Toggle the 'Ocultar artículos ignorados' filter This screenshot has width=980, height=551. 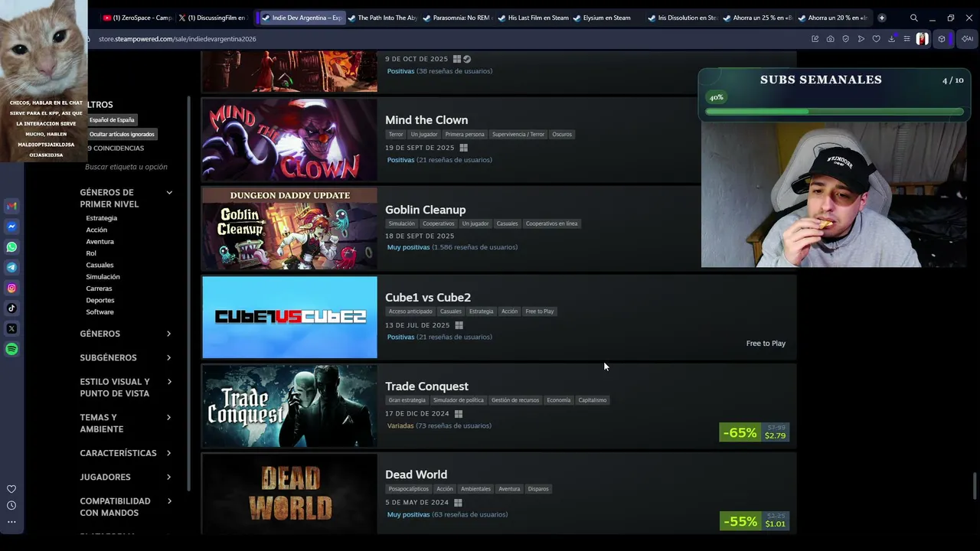(x=122, y=134)
